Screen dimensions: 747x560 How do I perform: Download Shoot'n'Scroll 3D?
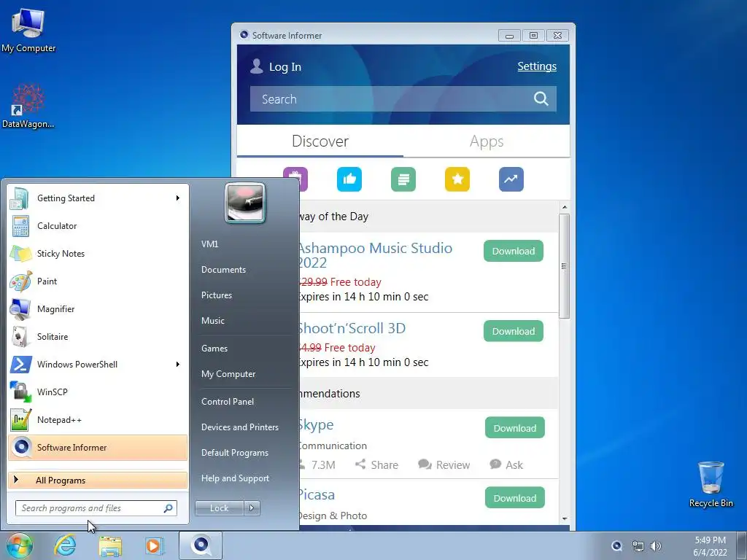513,331
